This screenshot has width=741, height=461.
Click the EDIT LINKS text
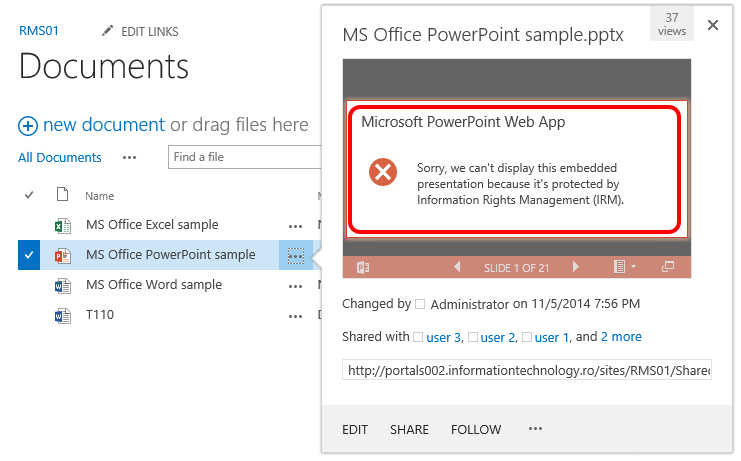click(150, 32)
